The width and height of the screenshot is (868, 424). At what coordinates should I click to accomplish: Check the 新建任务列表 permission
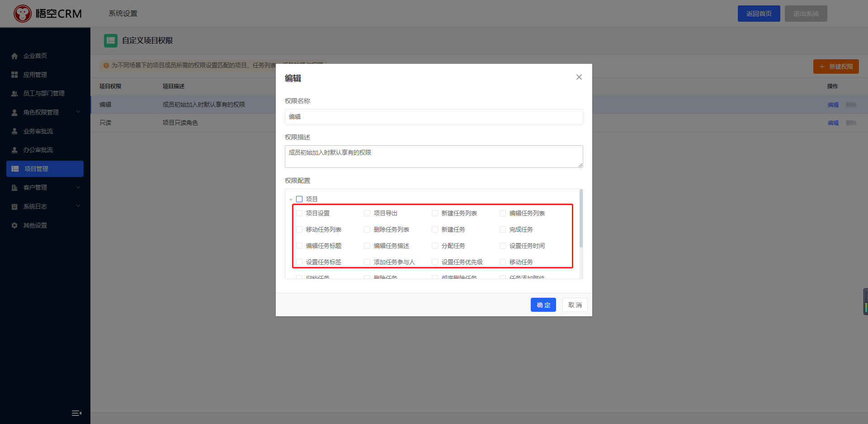pyautogui.click(x=435, y=213)
